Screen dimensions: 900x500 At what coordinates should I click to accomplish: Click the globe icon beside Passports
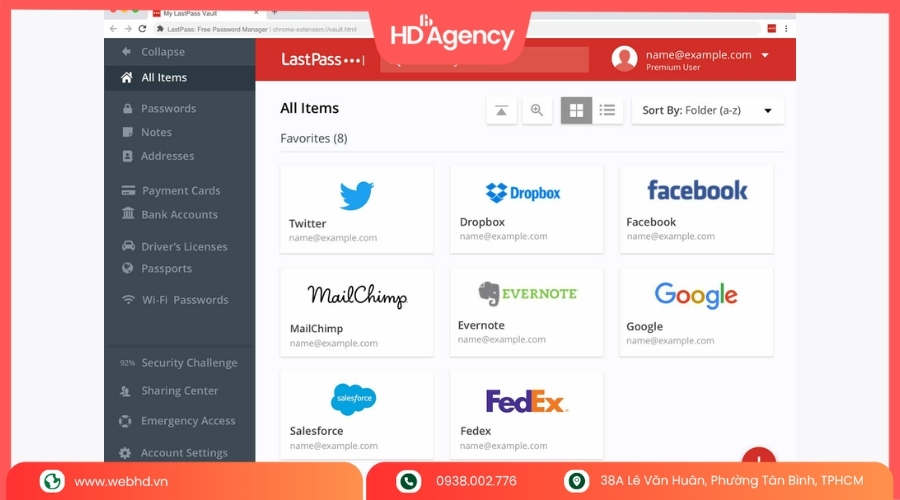click(x=127, y=268)
